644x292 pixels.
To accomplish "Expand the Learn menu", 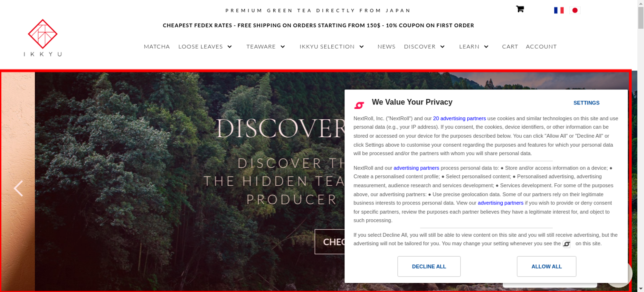I will [x=474, y=47].
